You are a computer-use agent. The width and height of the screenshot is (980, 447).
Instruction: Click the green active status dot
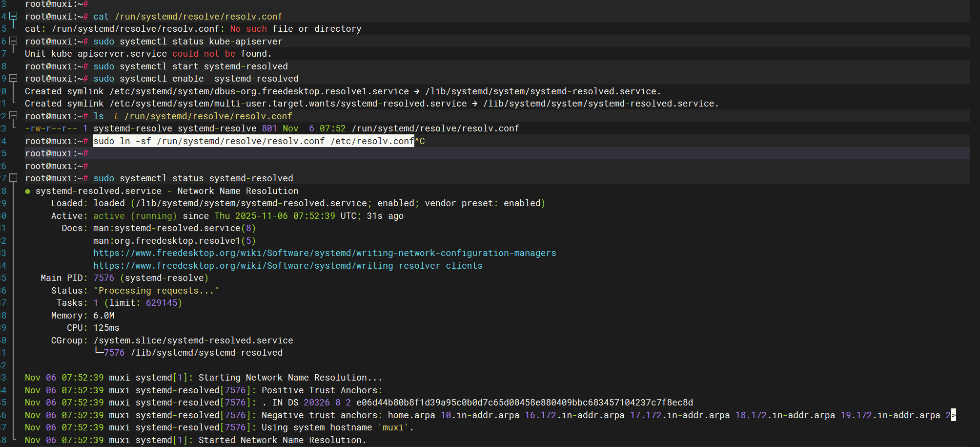28,191
